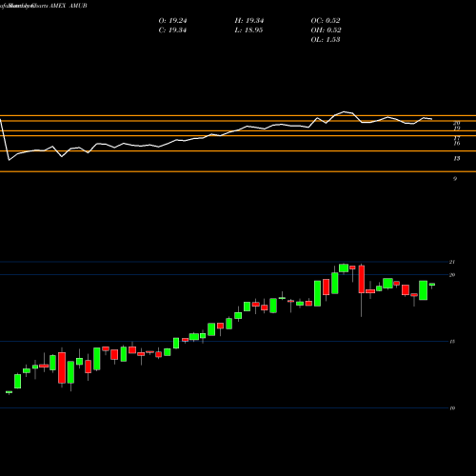
Task: Click the '21' candlestick price axis label
Action: point(452,262)
